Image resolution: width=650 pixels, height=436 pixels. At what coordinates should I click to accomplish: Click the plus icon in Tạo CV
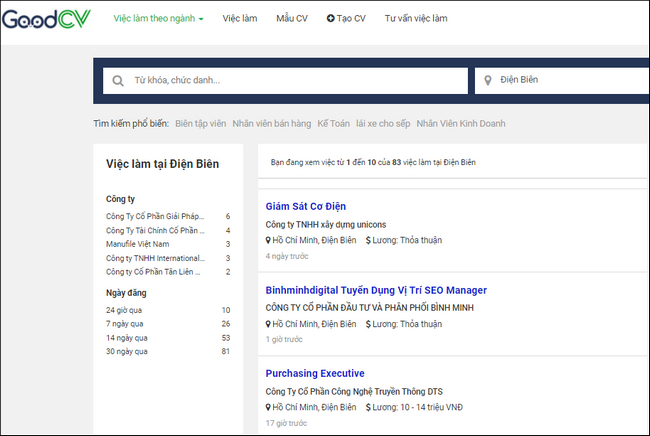click(331, 19)
